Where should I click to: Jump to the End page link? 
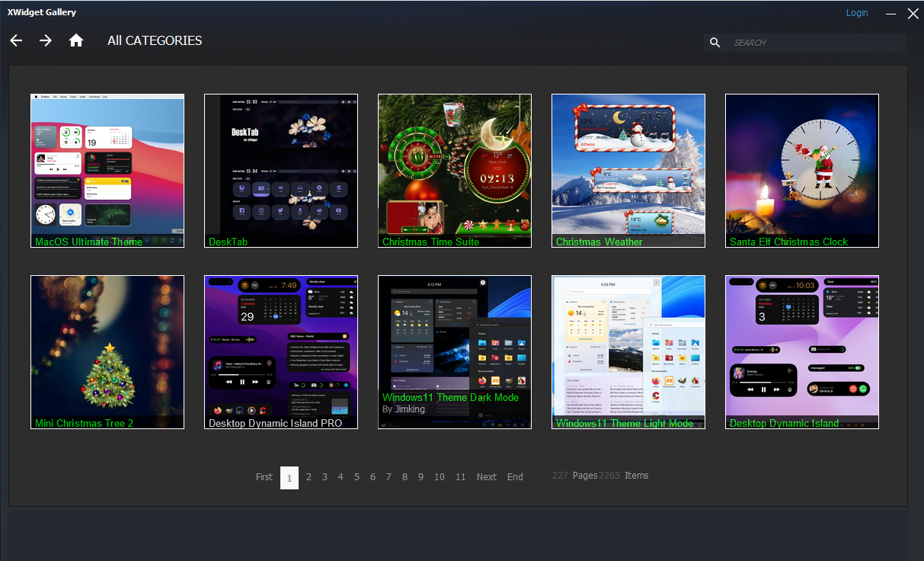pyautogui.click(x=515, y=477)
